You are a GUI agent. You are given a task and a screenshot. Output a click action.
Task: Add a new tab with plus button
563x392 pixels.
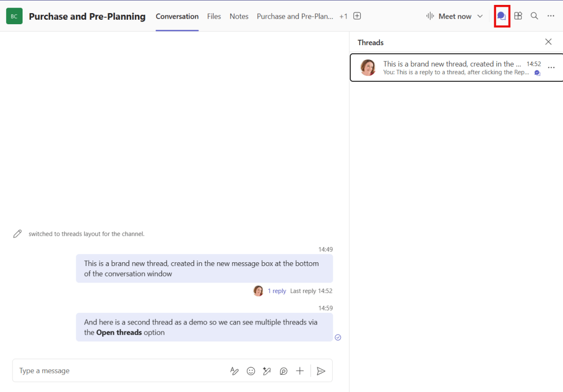tap(357, 16)
